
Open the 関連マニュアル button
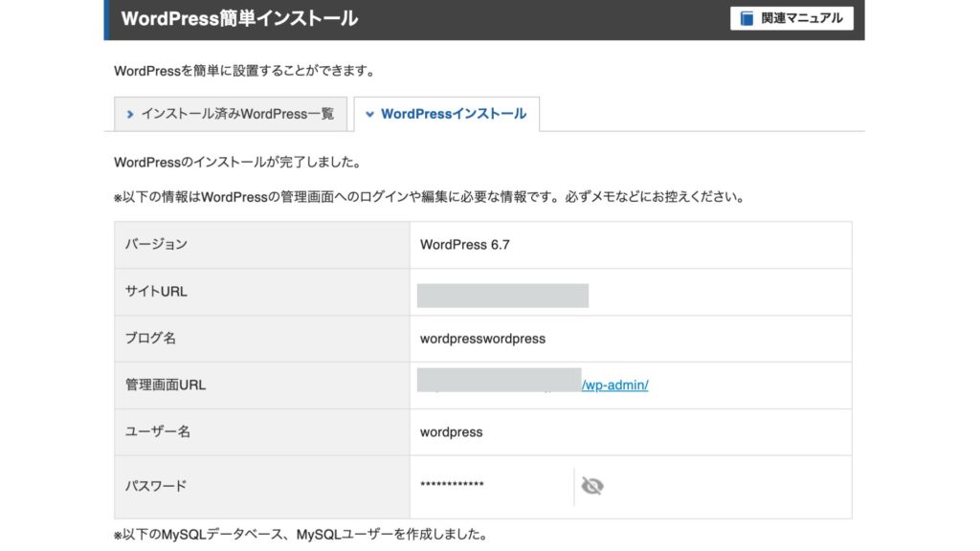click(x=791, y=18)
